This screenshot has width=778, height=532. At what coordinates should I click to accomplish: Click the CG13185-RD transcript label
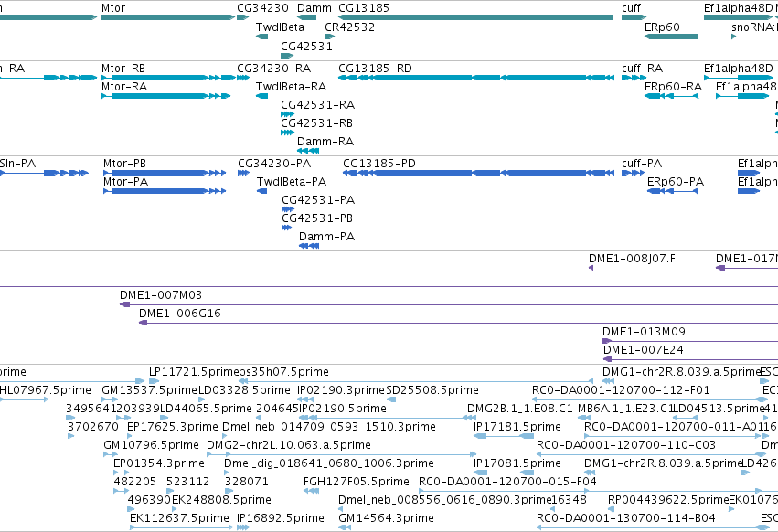(x=375, y=68)
